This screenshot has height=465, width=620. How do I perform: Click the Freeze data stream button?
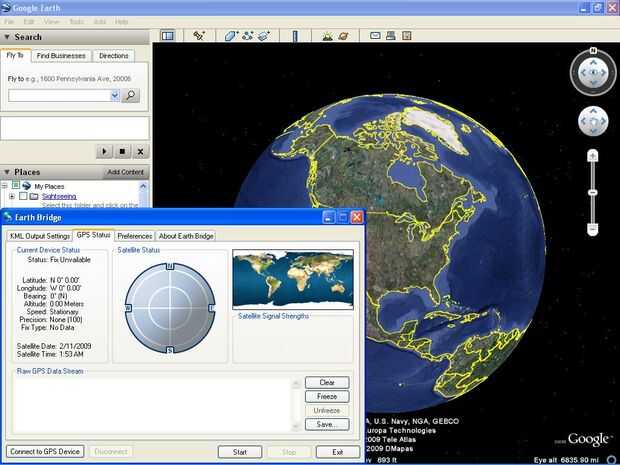[x=327, y=396]
